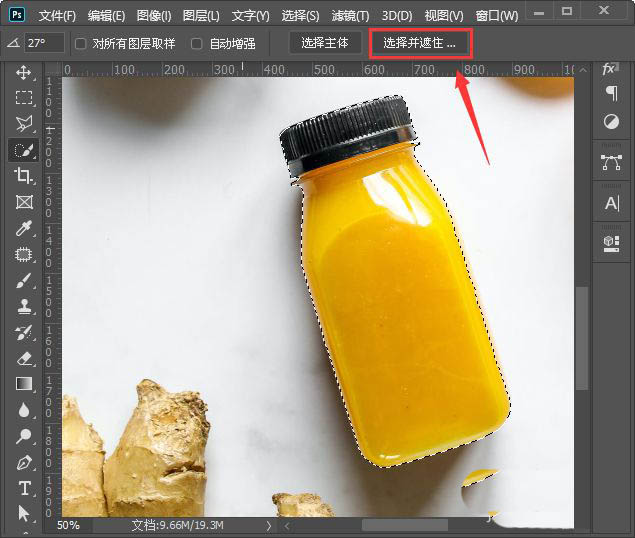Select the Polygonal Lasso tool
The width and height of the screenshot is (635, 538).
click(x=23, y=124)
